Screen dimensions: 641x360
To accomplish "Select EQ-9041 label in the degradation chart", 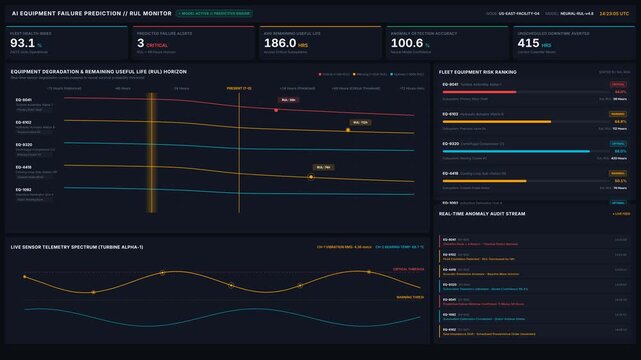I will [24, 100].
